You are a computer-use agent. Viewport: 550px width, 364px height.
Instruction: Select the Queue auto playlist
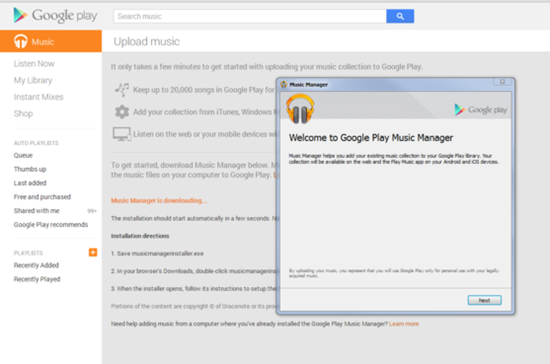(23, 155)
